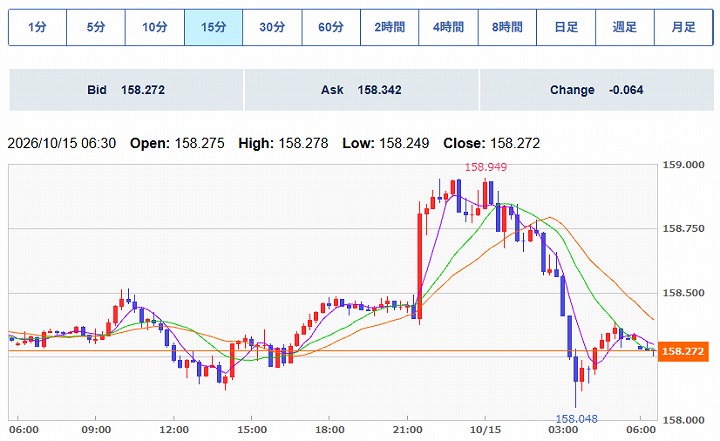
Task: Choose the 10分 timeframe
Action: pos(155,27)
